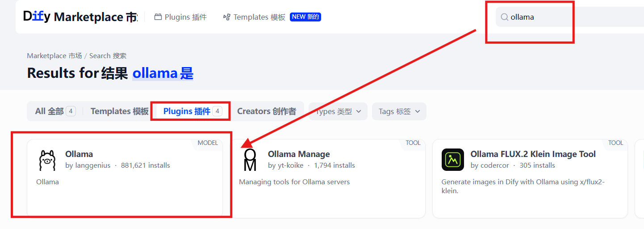
Task: Click the Ollama Manage OM icon
Action: [x=250, y=160]
